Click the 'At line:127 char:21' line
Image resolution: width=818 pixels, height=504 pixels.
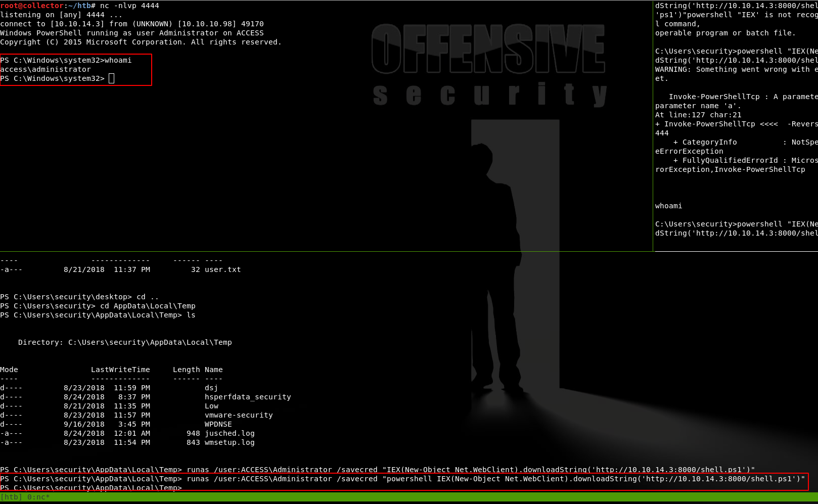(698, 115)
